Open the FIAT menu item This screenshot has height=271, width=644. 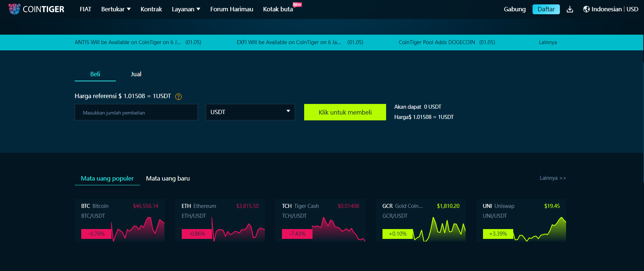(86, 9)
